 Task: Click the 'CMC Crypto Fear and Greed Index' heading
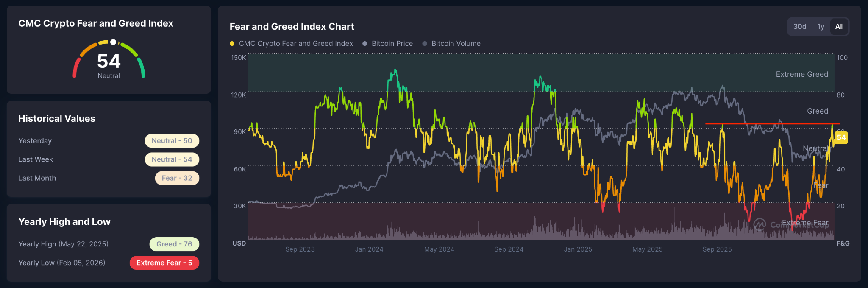[96, 23]
